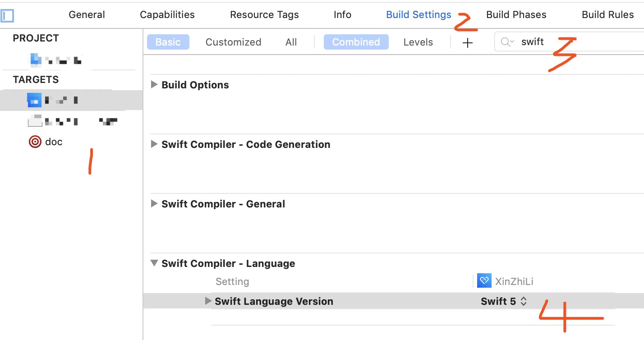
Task: Expand Swift Compiler - Code Generation section
Action: pyautogui.click(x=154, y=144)
